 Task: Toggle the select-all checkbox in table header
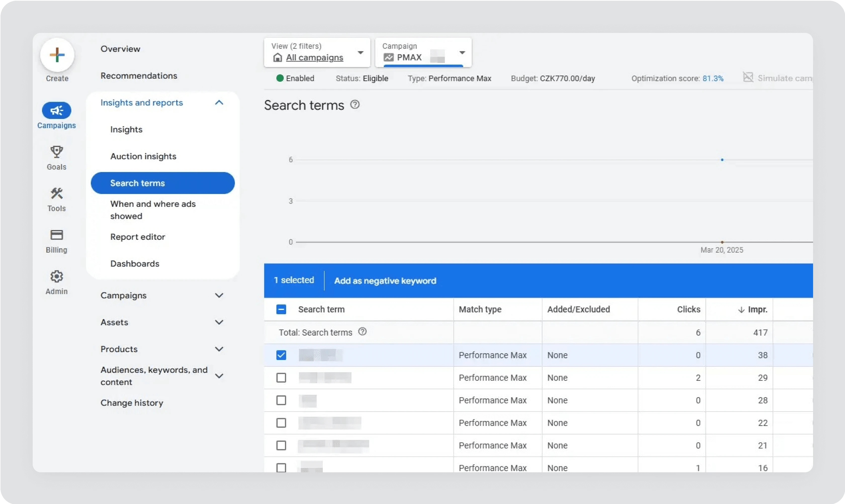click(x=281, y=309)
